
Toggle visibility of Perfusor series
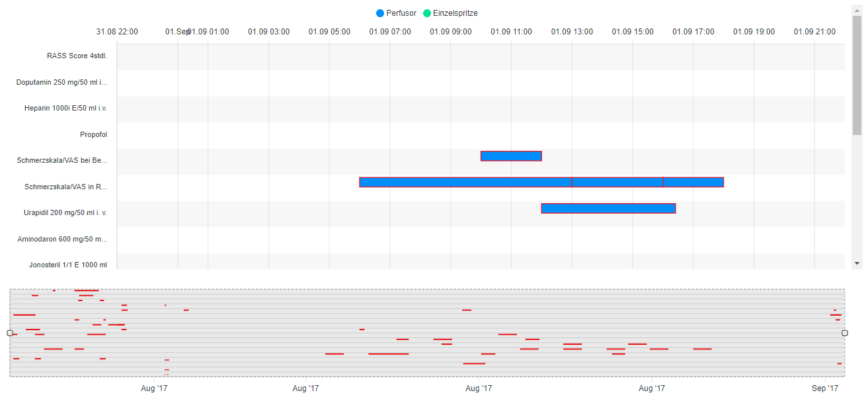pos(397,13)
